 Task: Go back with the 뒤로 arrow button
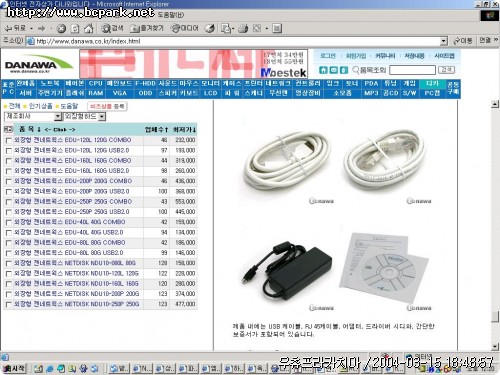point(16,28)
